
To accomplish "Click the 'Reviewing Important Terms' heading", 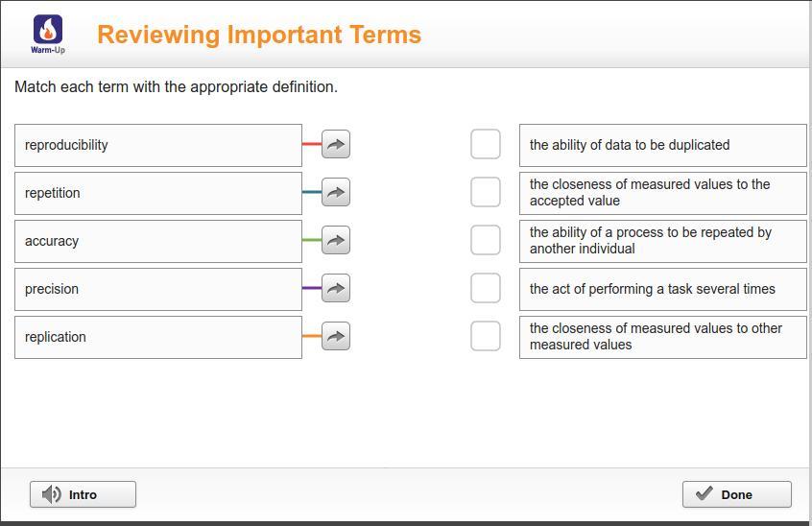I will point(259,35).
